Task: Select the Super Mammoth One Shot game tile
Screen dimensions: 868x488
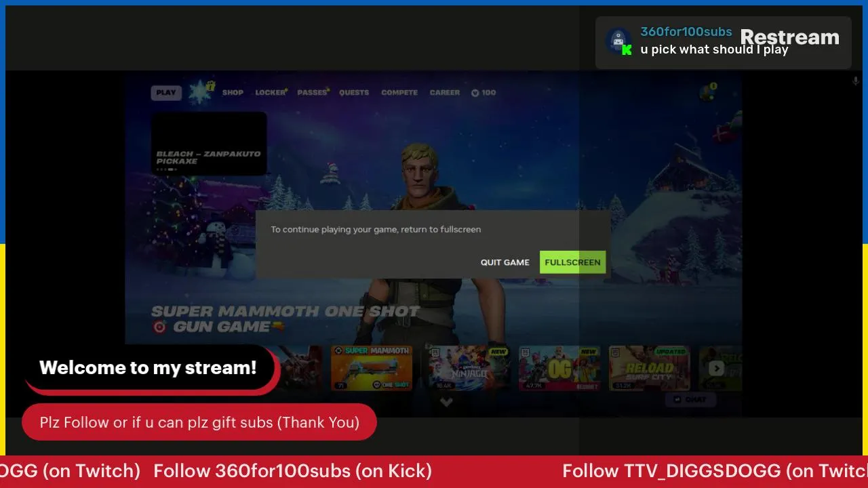Action: [372, 368]
